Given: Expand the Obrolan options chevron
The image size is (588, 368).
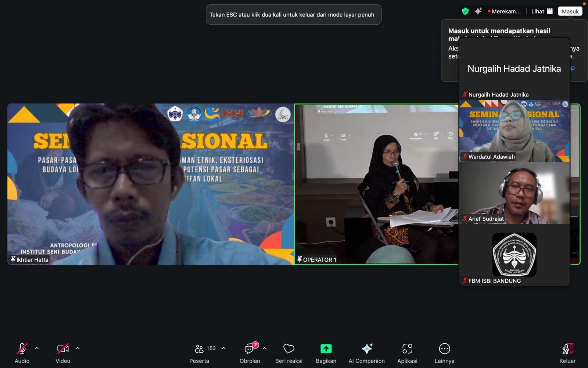Looking at the screenshot, I should tap(265, 348).
